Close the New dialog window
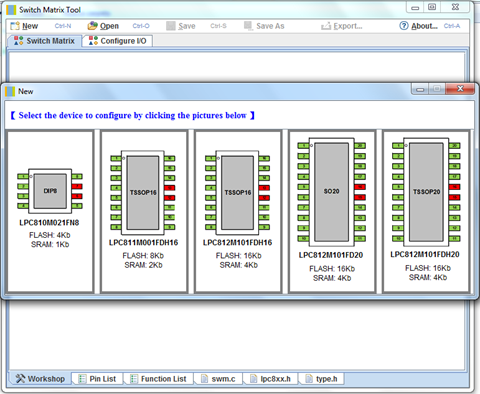The width and height of the screenshot is (480, 394). coord(460,89)
